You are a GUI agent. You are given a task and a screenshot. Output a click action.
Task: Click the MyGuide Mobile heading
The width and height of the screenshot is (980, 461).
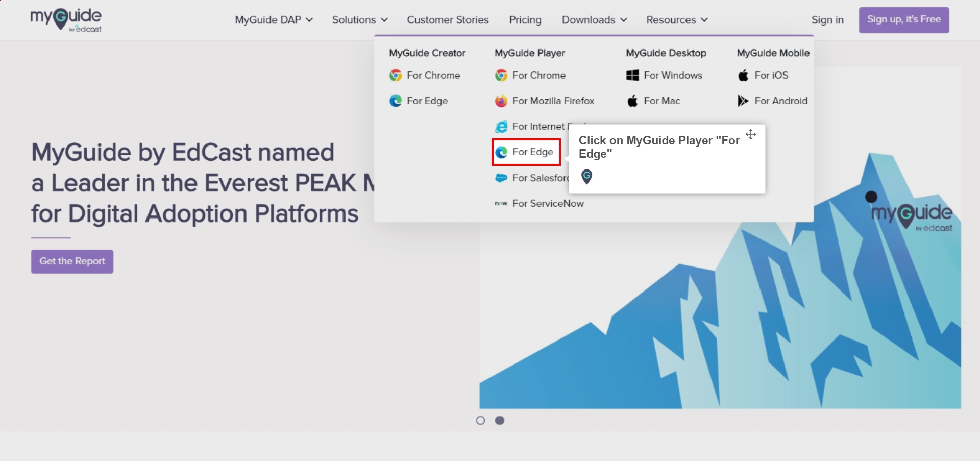[773, 53]
